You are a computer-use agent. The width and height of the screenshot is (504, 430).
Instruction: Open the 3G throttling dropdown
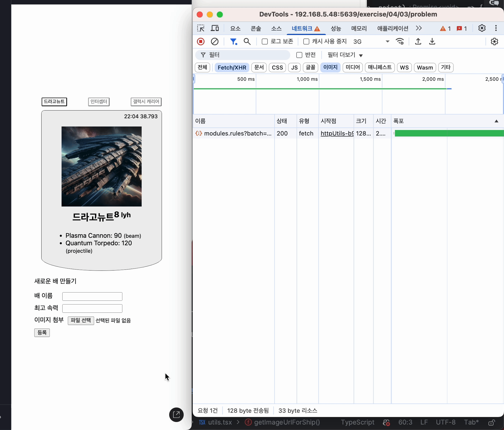tap(371, 41)
